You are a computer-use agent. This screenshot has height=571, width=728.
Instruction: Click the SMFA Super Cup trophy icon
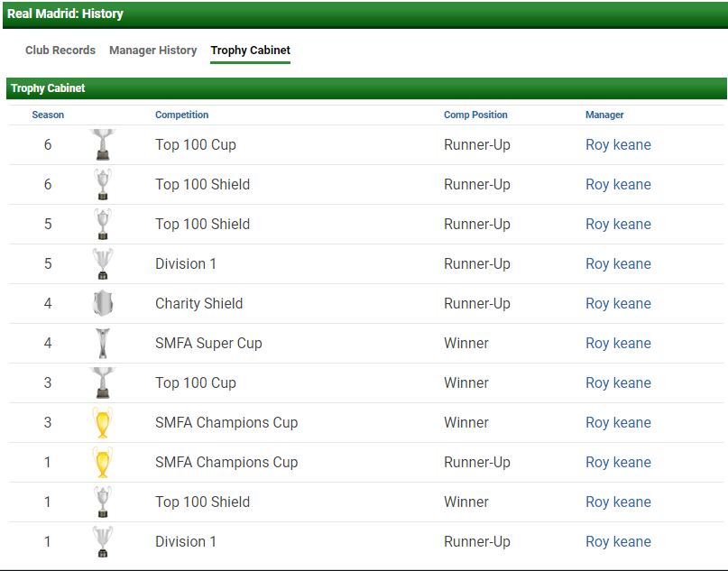click(x=103, y=343)
